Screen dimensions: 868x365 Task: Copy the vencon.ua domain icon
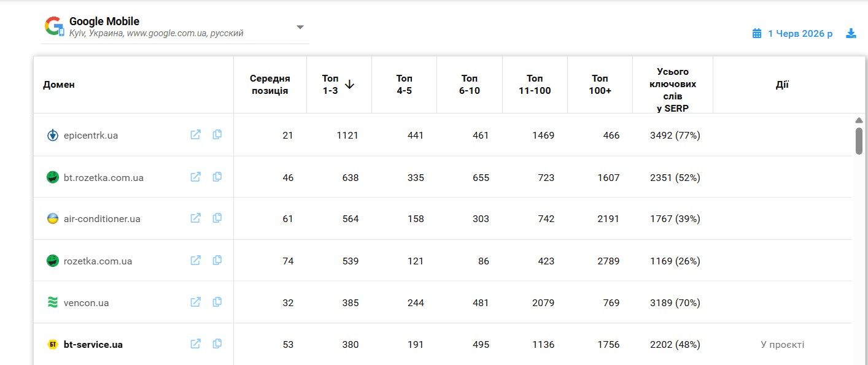coord(217,302)
